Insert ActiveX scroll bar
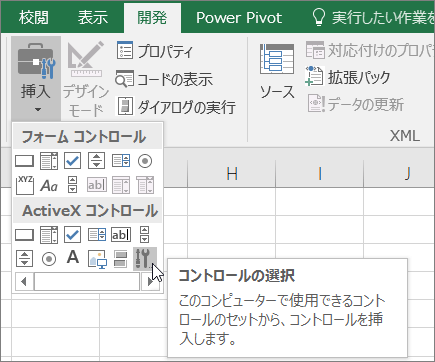Screen dimensions: 435x362 (x=144, y=234)
